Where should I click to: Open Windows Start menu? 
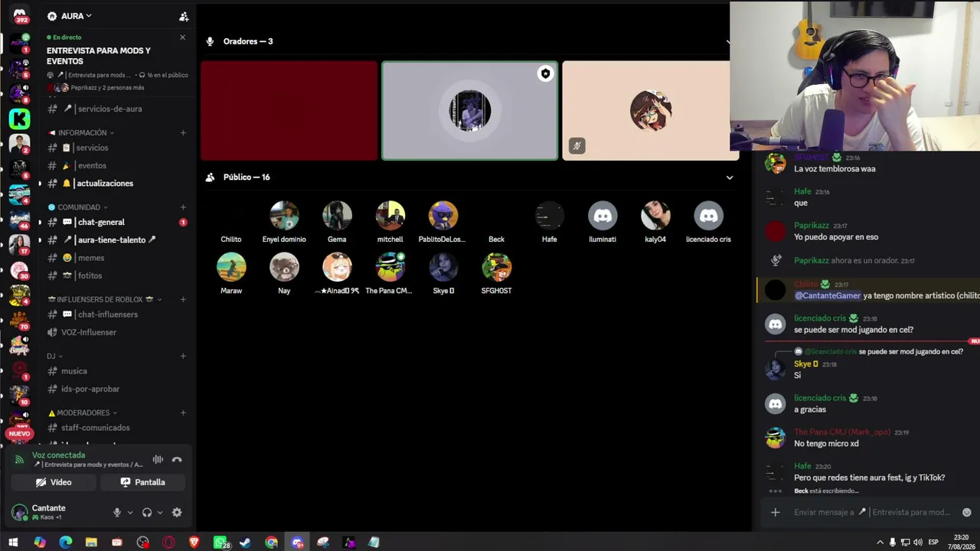tap(13, 543)
